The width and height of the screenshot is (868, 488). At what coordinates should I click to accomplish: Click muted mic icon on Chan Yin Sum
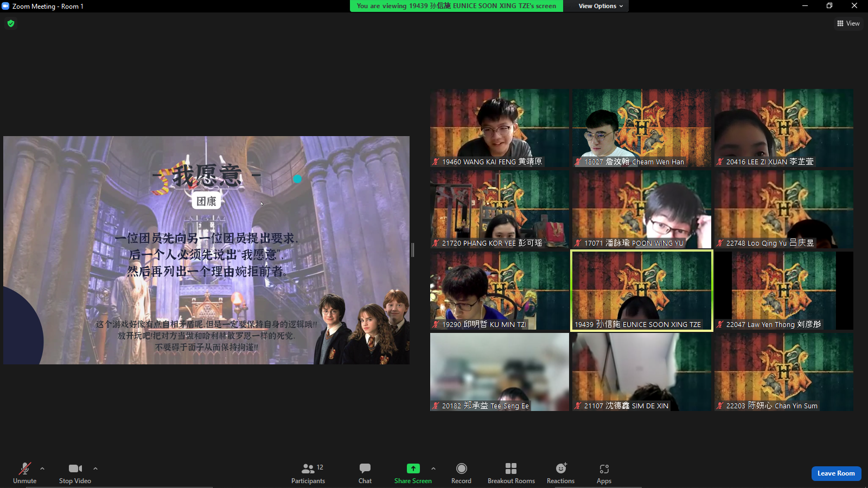pyautogui.click(x=720, y=406)
